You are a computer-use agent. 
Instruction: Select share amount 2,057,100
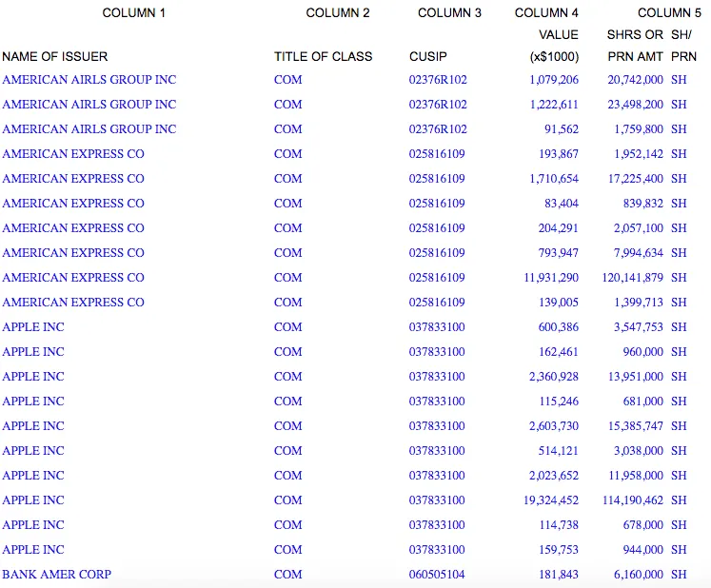click(x=639, y=228)
